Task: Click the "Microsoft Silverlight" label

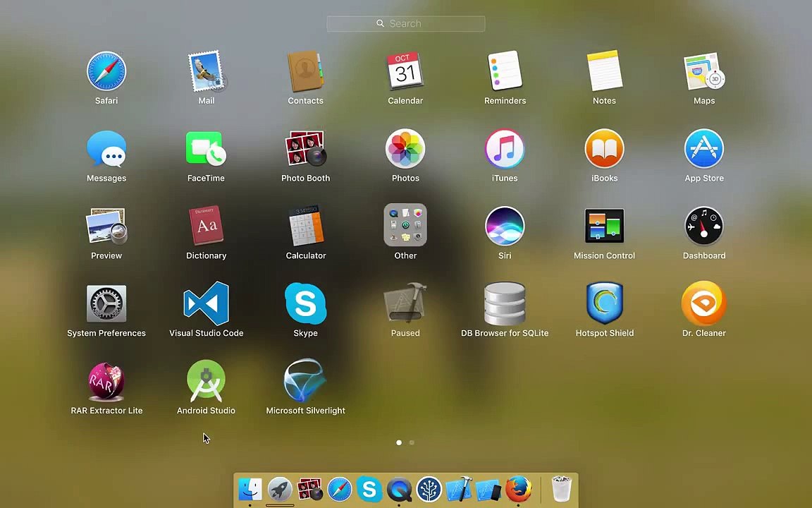Action: [x=305, y=411]
